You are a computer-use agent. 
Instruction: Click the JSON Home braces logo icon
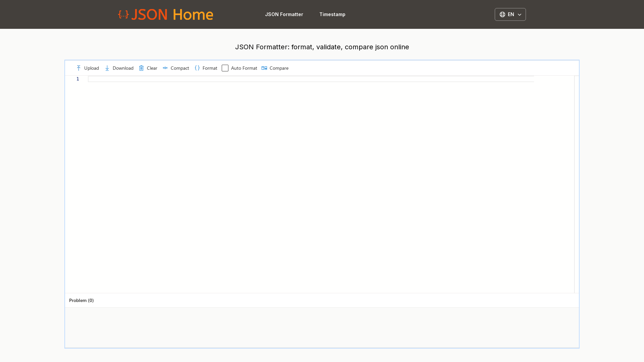tap(123, 14)
